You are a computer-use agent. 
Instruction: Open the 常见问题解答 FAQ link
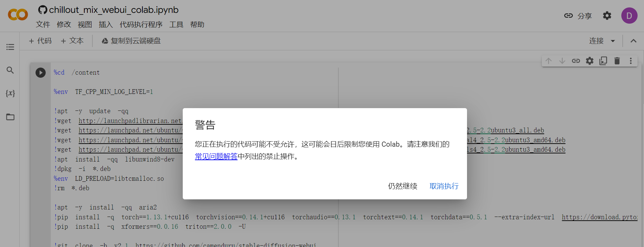point(216,156)
